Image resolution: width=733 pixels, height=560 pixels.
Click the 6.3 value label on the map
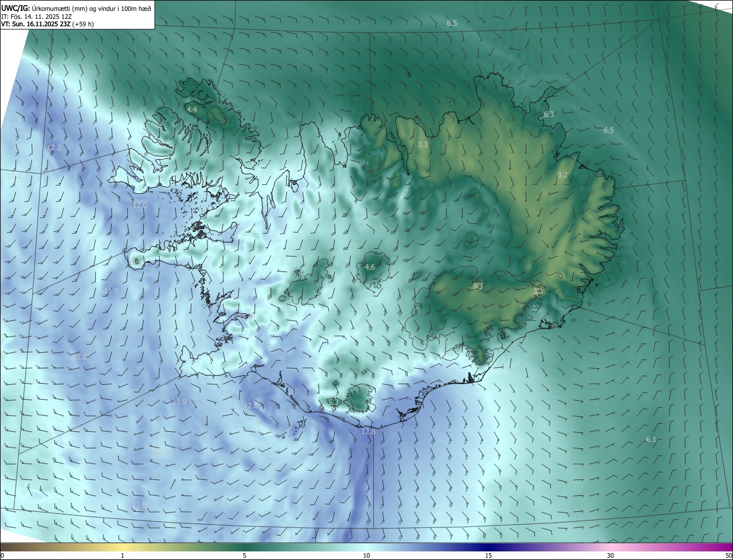tap(549, 115)
